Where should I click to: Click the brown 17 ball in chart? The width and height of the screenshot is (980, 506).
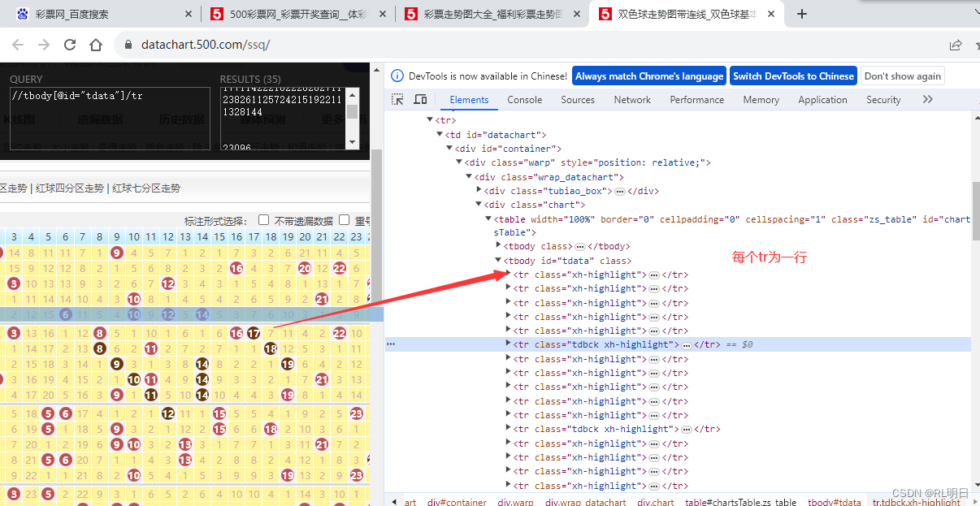click(x=254, y=333)
